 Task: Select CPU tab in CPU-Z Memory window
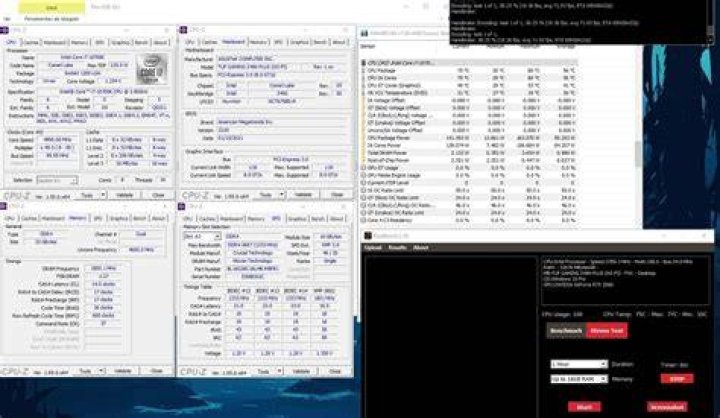[x=9, y=219]
